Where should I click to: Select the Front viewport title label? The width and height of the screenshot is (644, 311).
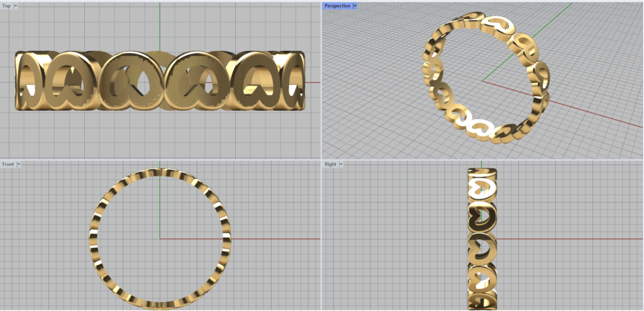(8, 164)
